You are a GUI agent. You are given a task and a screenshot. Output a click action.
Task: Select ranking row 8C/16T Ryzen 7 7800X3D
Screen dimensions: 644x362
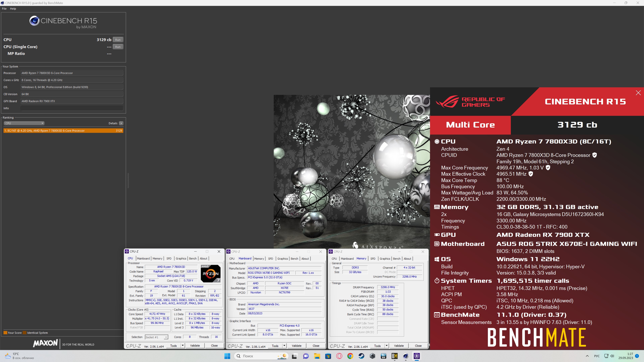coord(63,130)
